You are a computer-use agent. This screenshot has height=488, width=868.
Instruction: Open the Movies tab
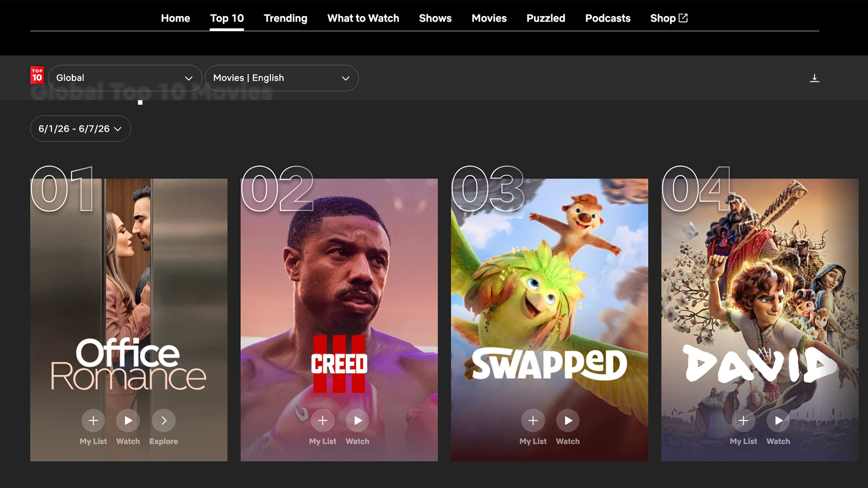489,18
